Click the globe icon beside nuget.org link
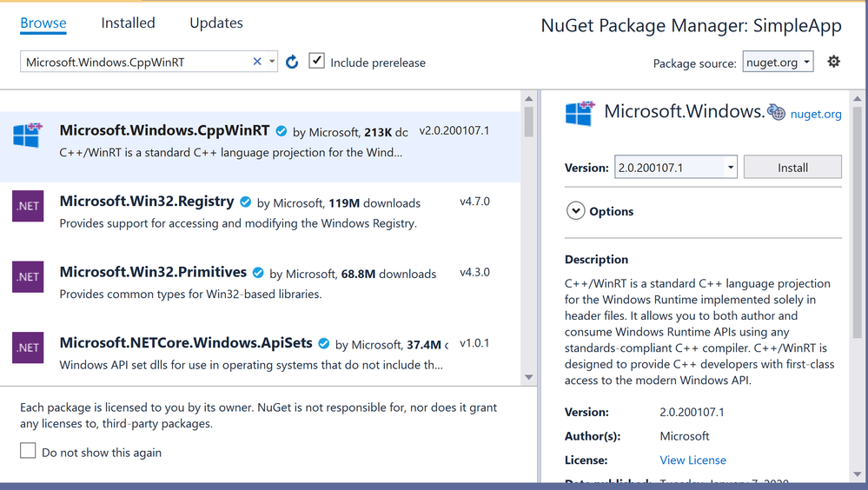 (x=776, y=112)
